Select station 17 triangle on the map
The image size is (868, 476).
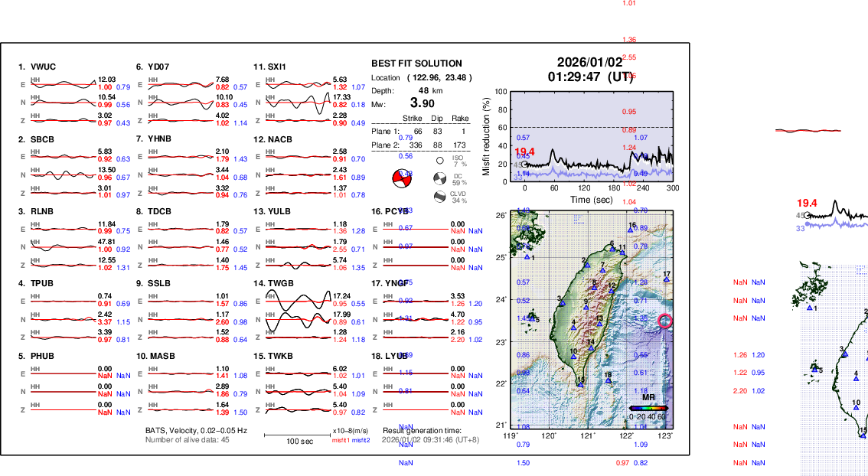coord(667,279)
